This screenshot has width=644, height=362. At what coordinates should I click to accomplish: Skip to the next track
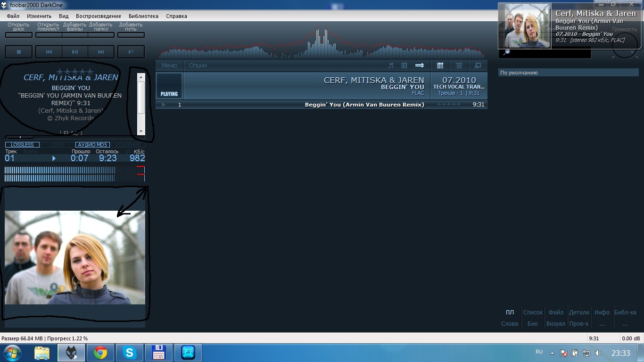[101, 52]
